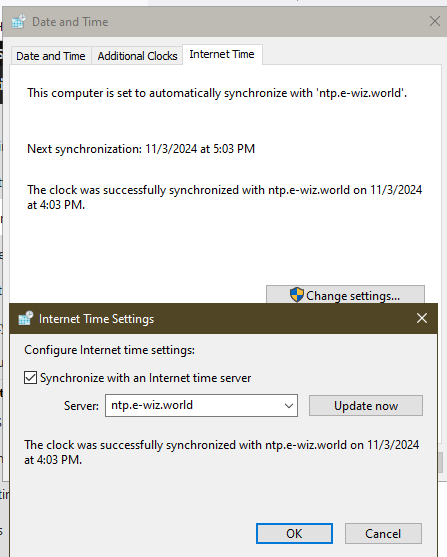Click the Internet Time Settings title bar text

pyautogui.click(x=96, y=319)
